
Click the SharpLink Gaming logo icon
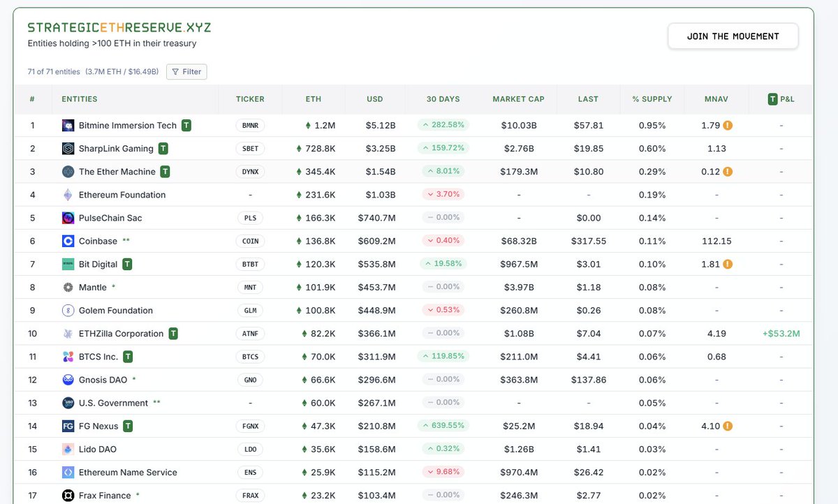pyautogui.click(x=68, y=149)
